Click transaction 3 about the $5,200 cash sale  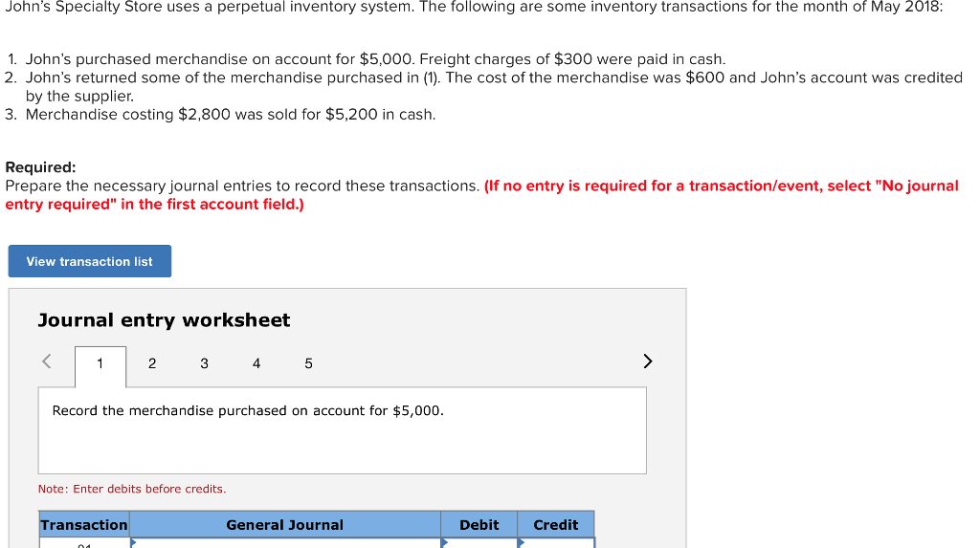[230, 115]
